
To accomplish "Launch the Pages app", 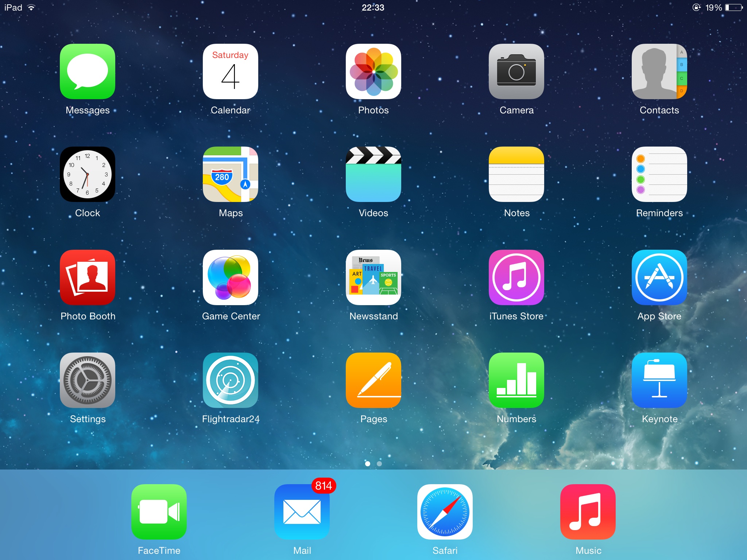I will [x=373, y=380].
